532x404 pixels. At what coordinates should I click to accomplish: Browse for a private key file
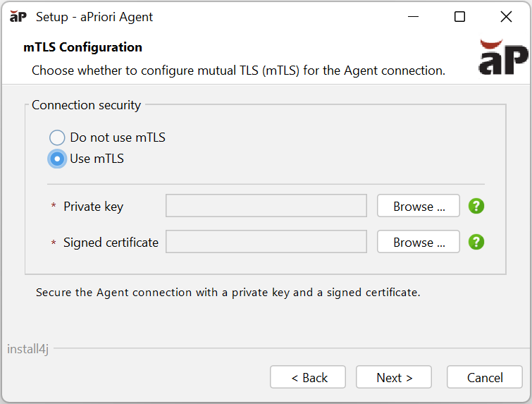[x=419, y=206]
